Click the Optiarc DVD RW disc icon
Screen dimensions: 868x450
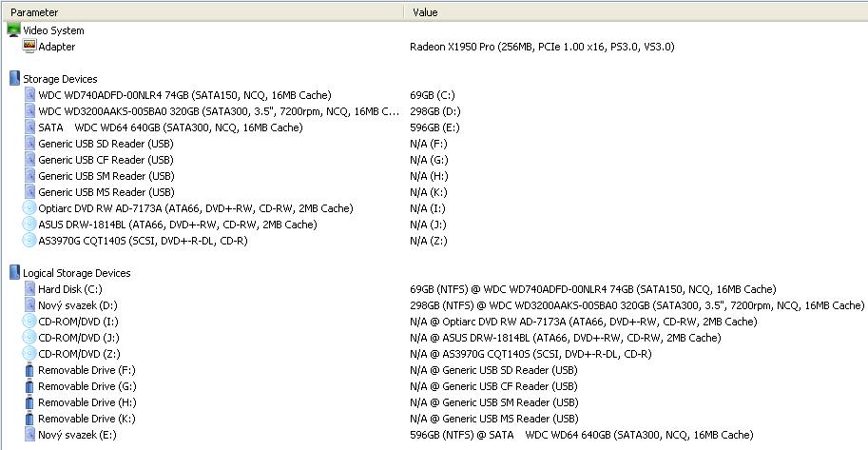pyautogui.click(x=29, y=207)
